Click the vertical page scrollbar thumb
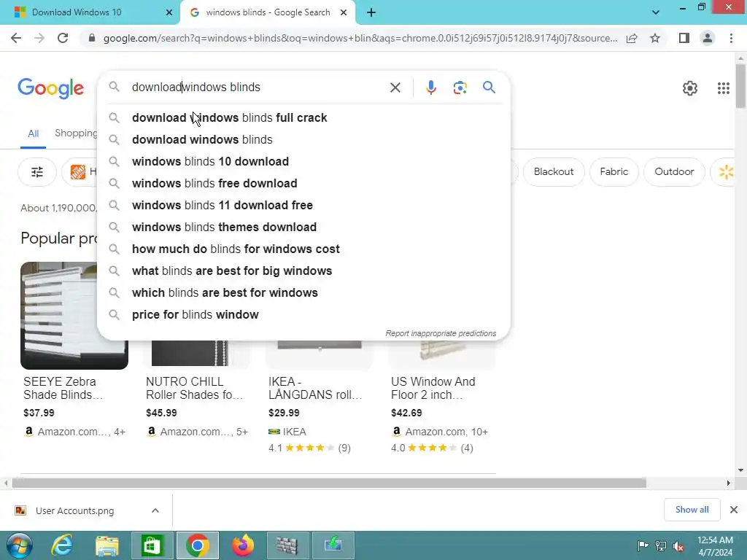Viewport: 747px width, 560px height. (x=740, y=86)
